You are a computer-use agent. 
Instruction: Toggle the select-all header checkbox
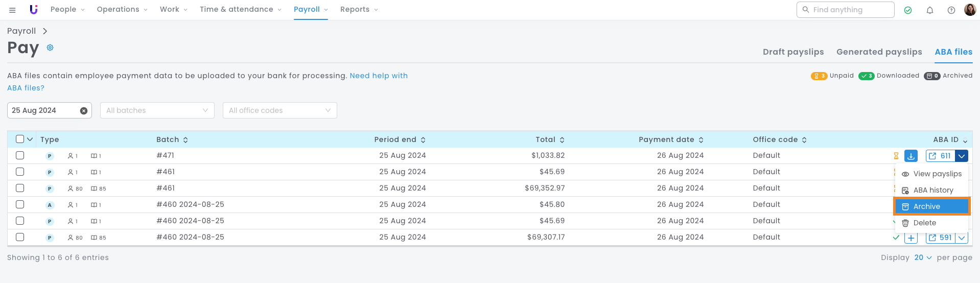coord(20,139)
